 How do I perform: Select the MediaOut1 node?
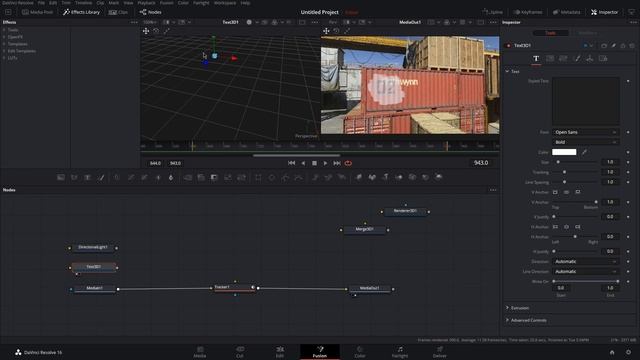[x=370, y=288]
